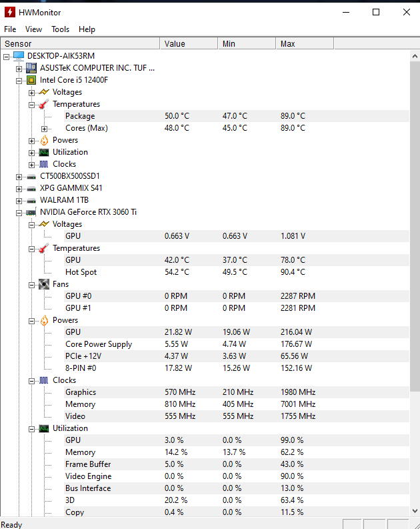Open the View menu

pos(34,29)
